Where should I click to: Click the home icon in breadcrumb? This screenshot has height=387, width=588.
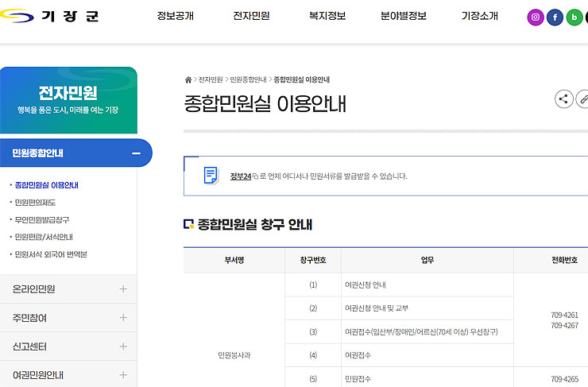tap(188, 79)
